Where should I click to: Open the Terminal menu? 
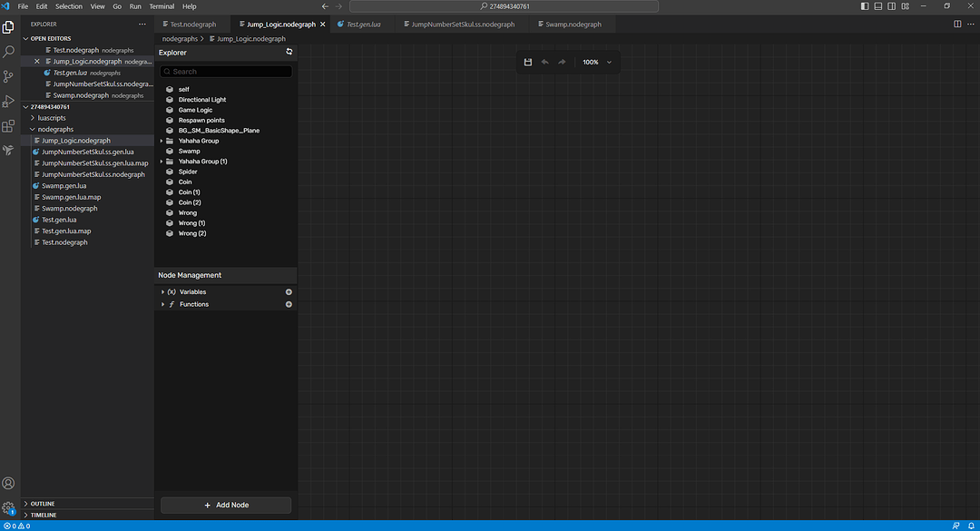point(162,6)
